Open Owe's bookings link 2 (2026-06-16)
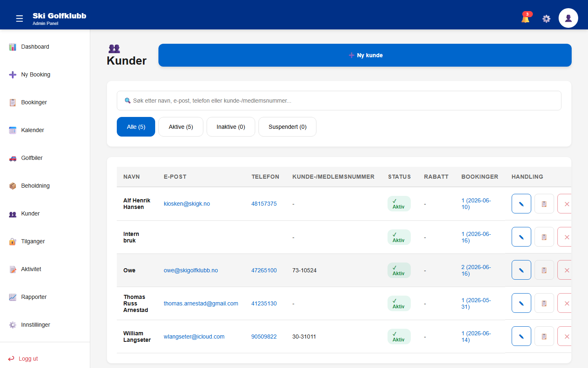 point(476,270)
